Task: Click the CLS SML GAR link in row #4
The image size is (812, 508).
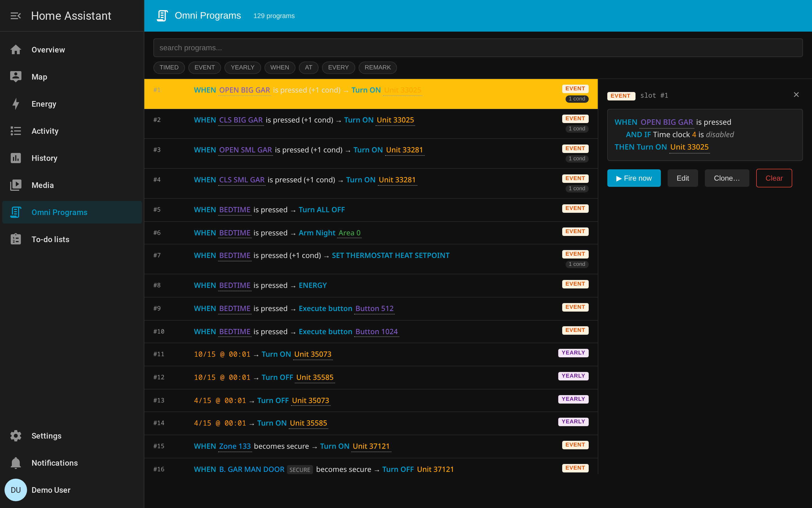Action: click(x=242, y=180)
